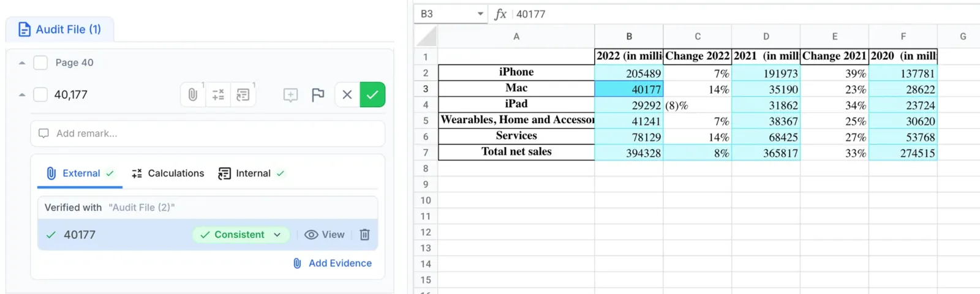
Task: Open the Consistent status dropdown
Action: 241,235
